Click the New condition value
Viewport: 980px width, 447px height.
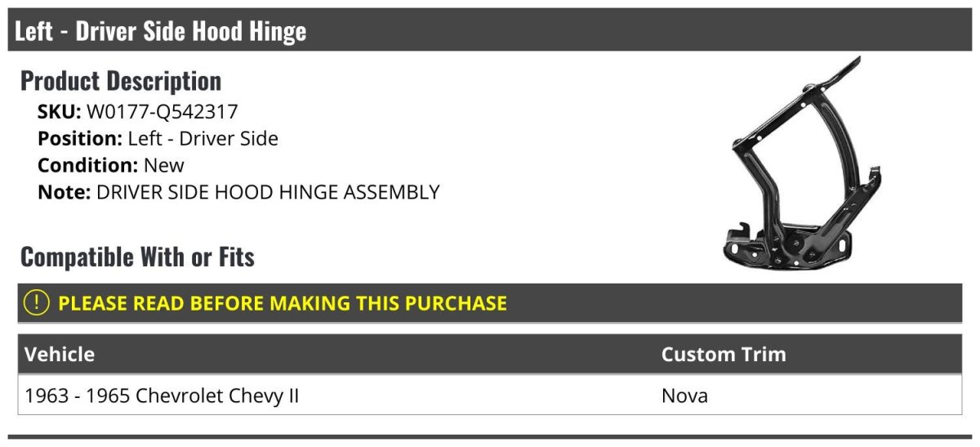[x=163, y=166]
